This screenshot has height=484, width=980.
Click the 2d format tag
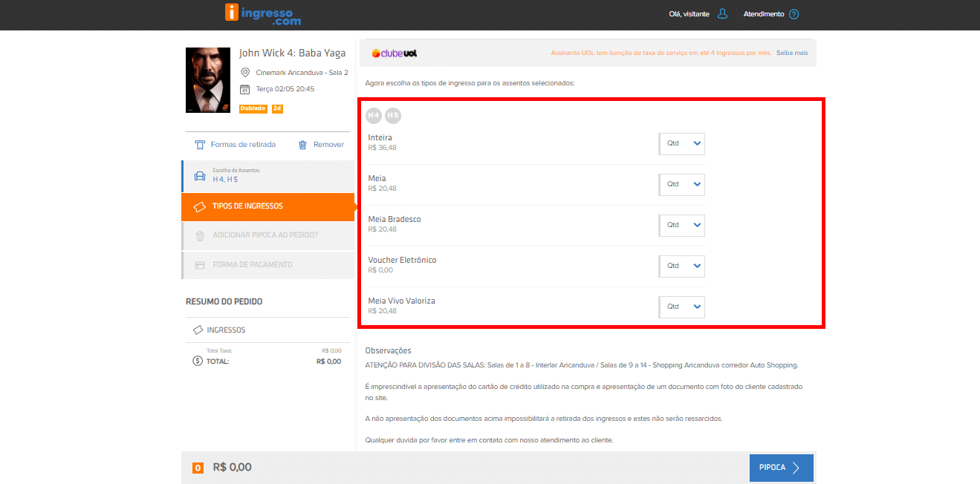pyautogui.click(x=277, y=108)
